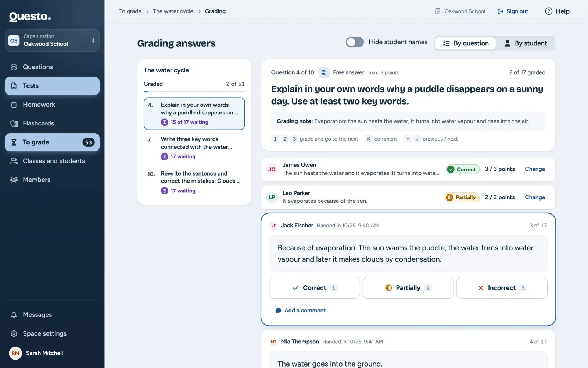Screen dimensions: 588x368
Task: Click the Questo logo
Action: (30, 17)
